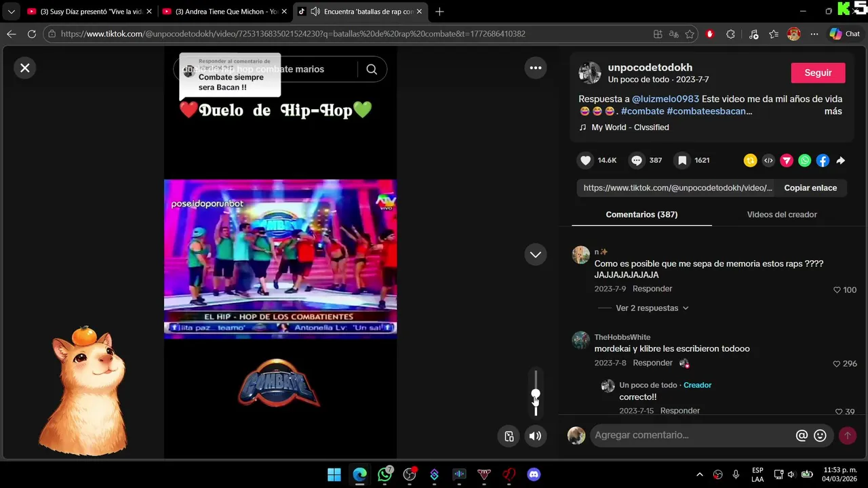Click the unpocodetodokh creator username
This screenshot has height=488, width=868.
650,67
